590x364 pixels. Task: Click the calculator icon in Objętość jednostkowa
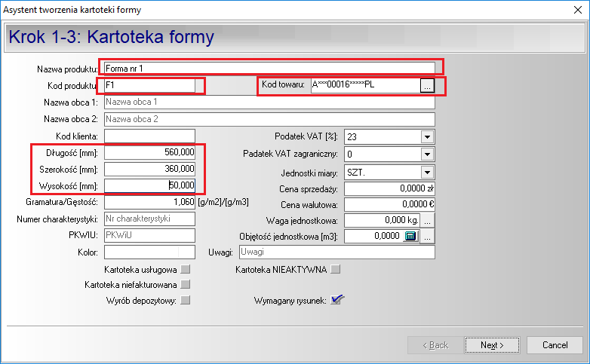pos(410,237)
